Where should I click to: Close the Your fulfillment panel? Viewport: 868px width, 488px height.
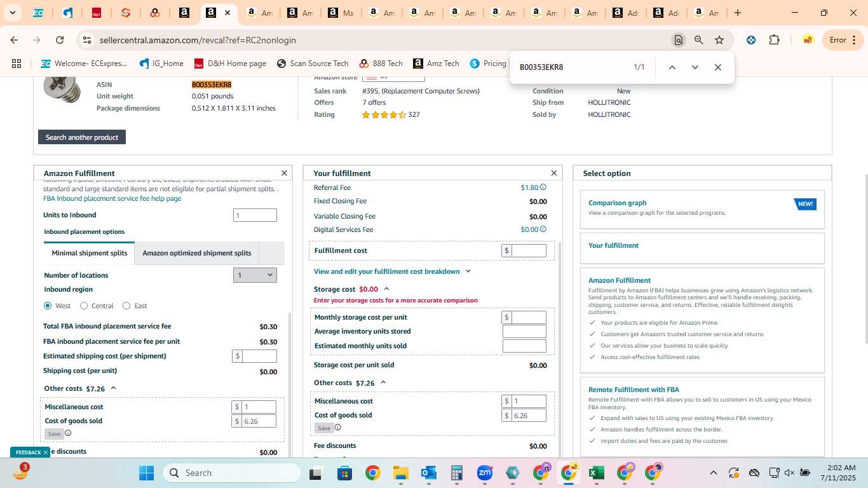[553, 173]
